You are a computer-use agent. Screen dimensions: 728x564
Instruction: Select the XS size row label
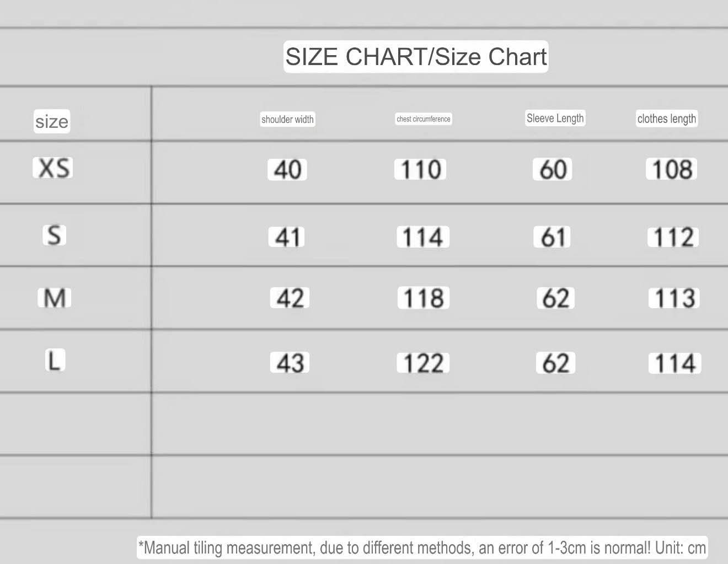pos(53,168)
